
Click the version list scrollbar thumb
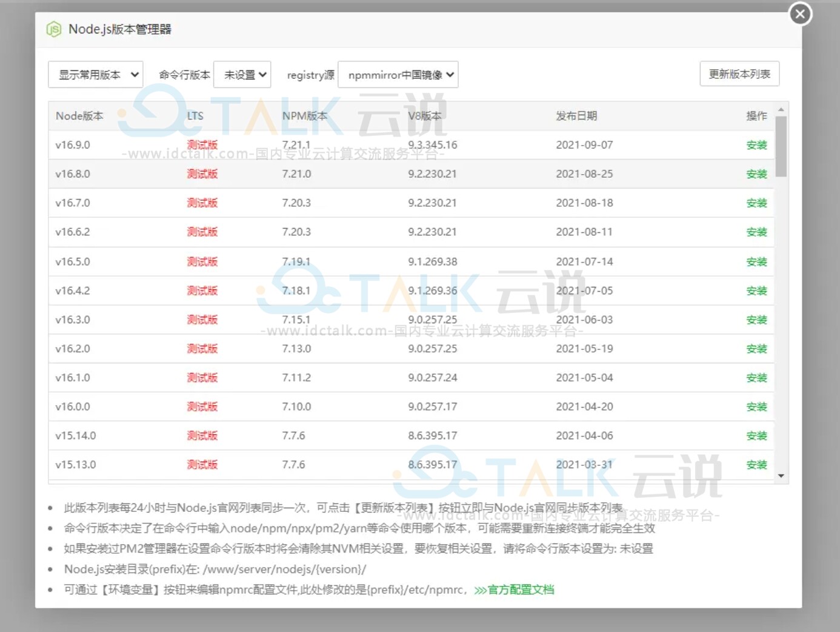781,147
